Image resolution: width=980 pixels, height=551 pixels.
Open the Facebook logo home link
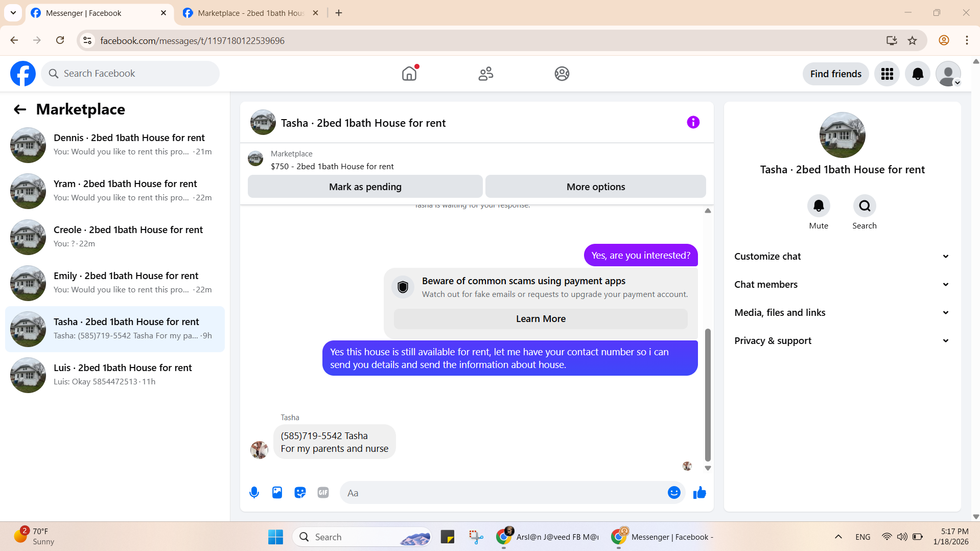pyautogui.click(x=23, y=74)
